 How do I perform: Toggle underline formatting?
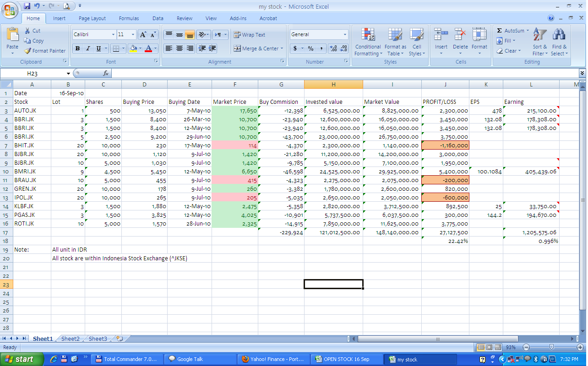(98, 48)
